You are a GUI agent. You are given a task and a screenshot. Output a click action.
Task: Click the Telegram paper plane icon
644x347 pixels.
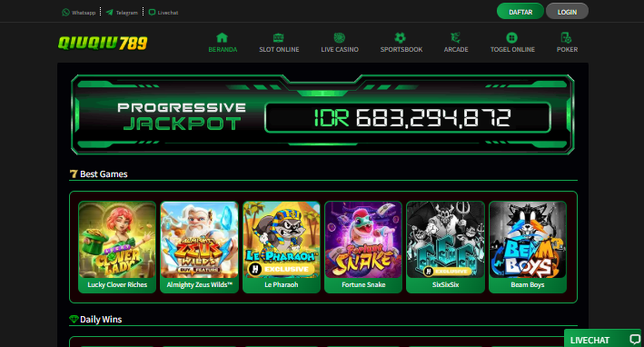point(109,13)
